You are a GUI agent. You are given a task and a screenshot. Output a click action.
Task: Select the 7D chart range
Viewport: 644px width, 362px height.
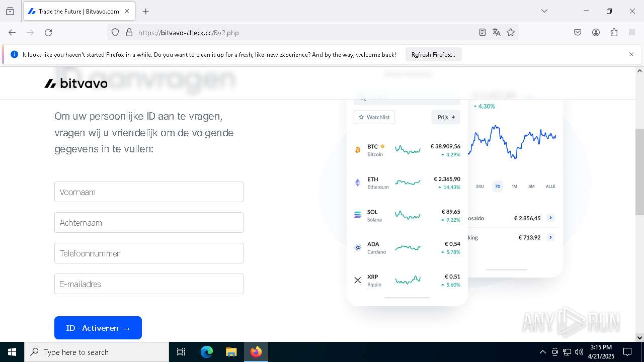(498, 187)
